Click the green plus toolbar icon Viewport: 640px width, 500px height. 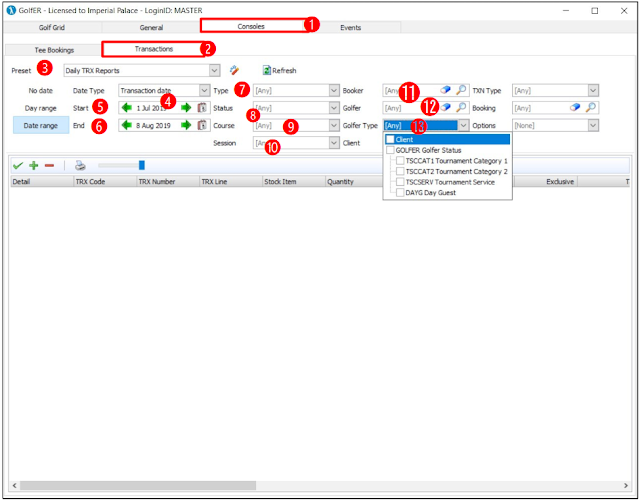click(33, 165)
